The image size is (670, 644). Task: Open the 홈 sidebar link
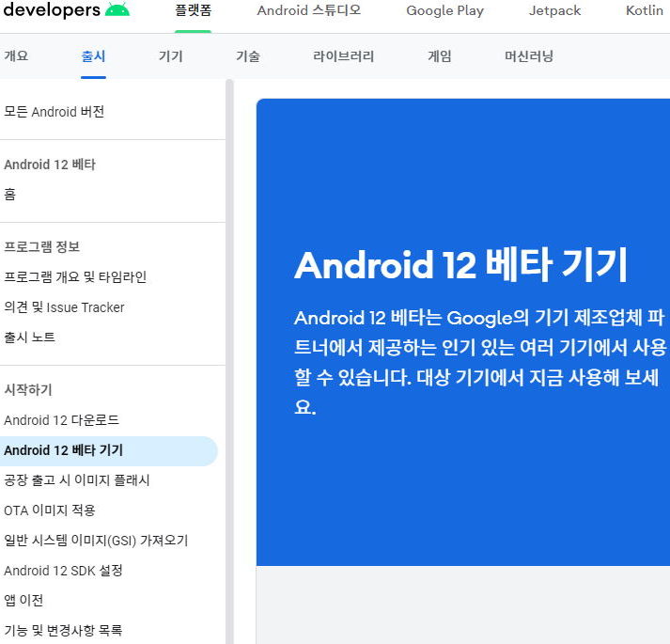9,195
